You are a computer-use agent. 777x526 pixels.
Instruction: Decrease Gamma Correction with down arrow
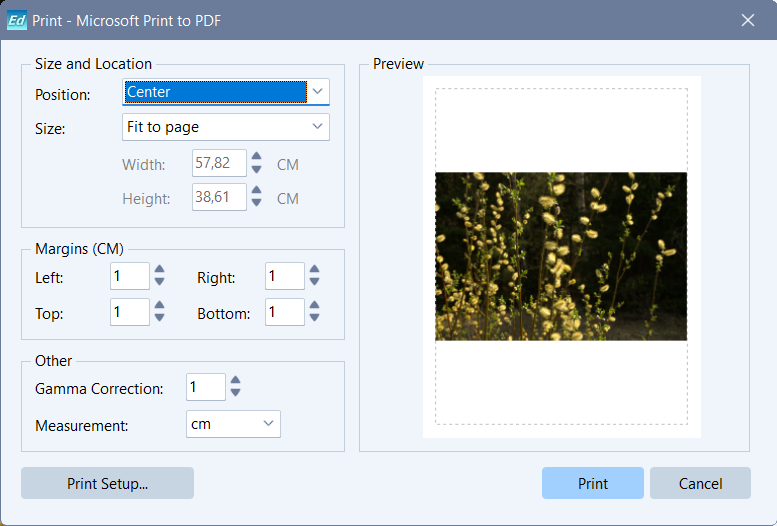(236, 393)
